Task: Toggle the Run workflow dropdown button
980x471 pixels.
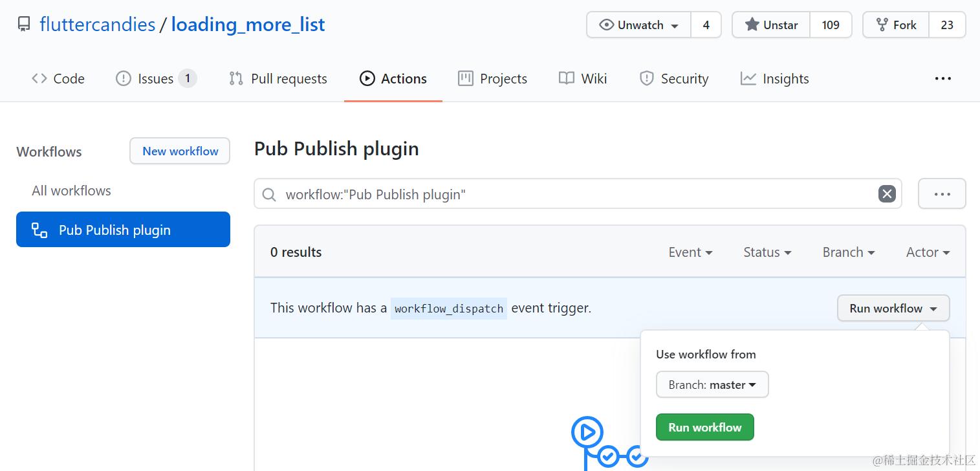Action: click(x=893, y=308)
